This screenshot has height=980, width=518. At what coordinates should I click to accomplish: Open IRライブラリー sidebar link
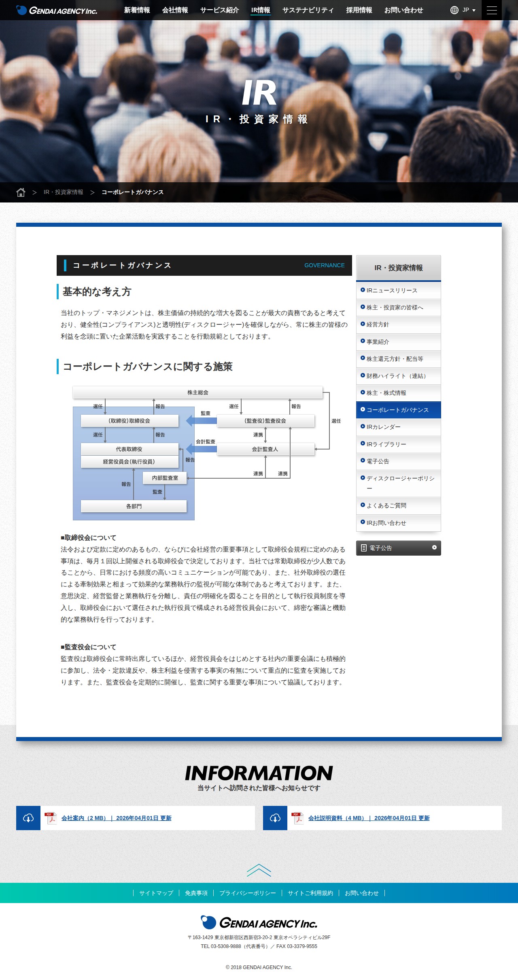pyautogui.click(x=399, y=444)
